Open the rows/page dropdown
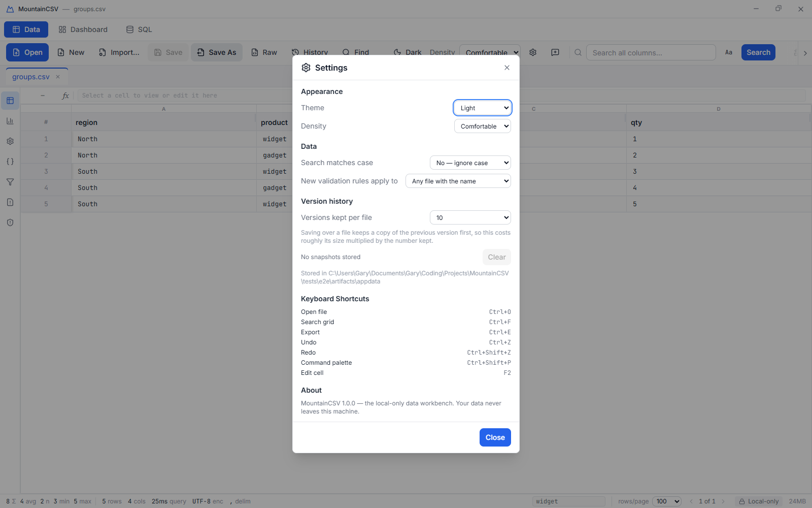The image size is (812, 508). (x=666, y=501)
